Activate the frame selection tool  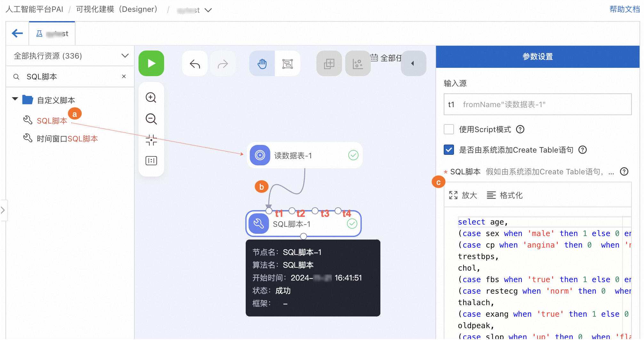pos(288,64)
